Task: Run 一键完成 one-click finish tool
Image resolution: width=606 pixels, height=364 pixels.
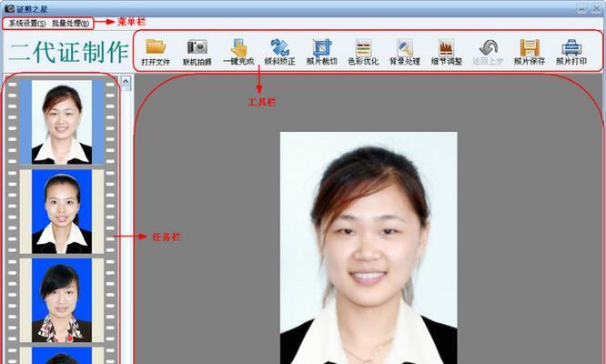Action: [x=238, y=52]
